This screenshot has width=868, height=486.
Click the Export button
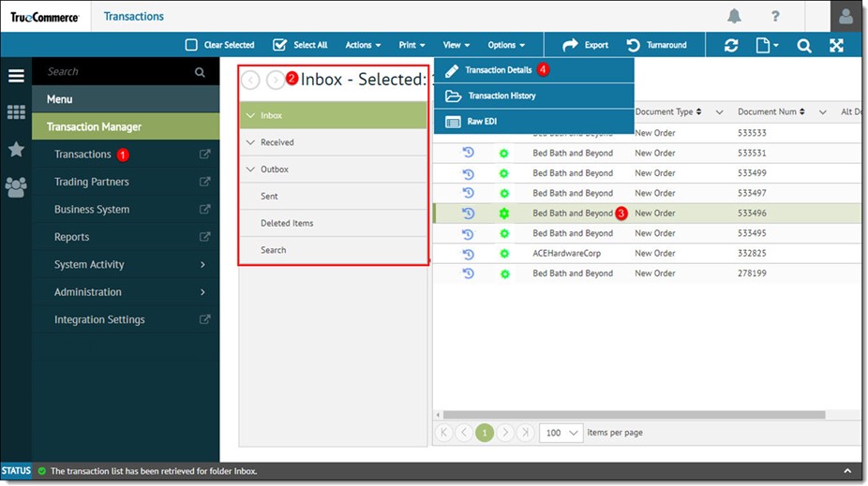pyautogui.click(x=586, y=45)
